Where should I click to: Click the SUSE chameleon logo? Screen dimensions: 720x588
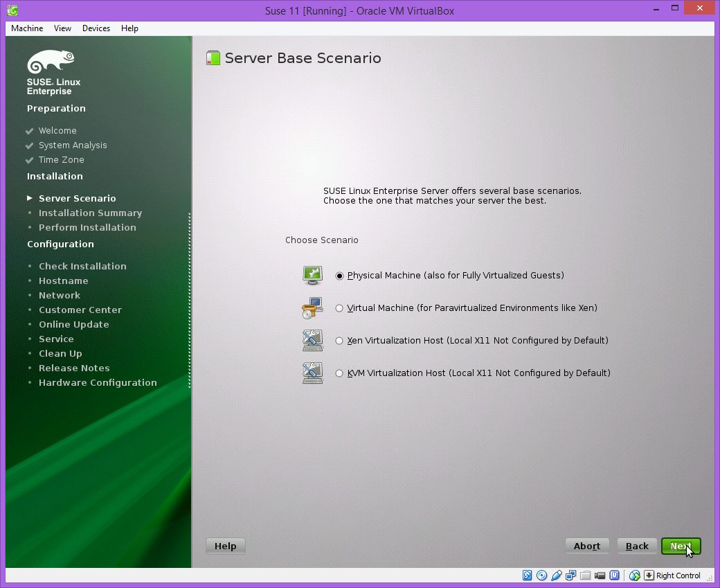51,62
